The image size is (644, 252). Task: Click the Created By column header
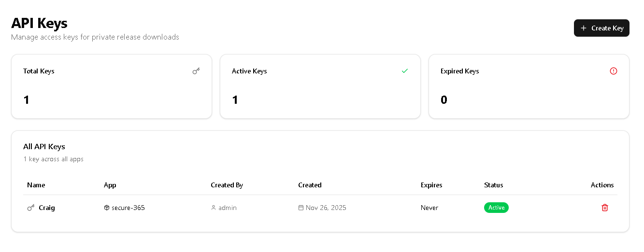[227, 185]
